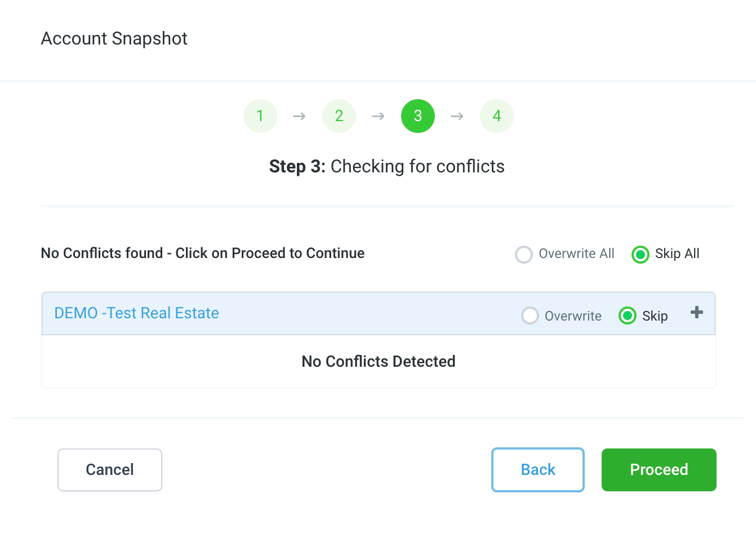Viewport: 756px width, 551px height.
Task: Click arrow between steps 2 and 3
Action: point(378,116)
